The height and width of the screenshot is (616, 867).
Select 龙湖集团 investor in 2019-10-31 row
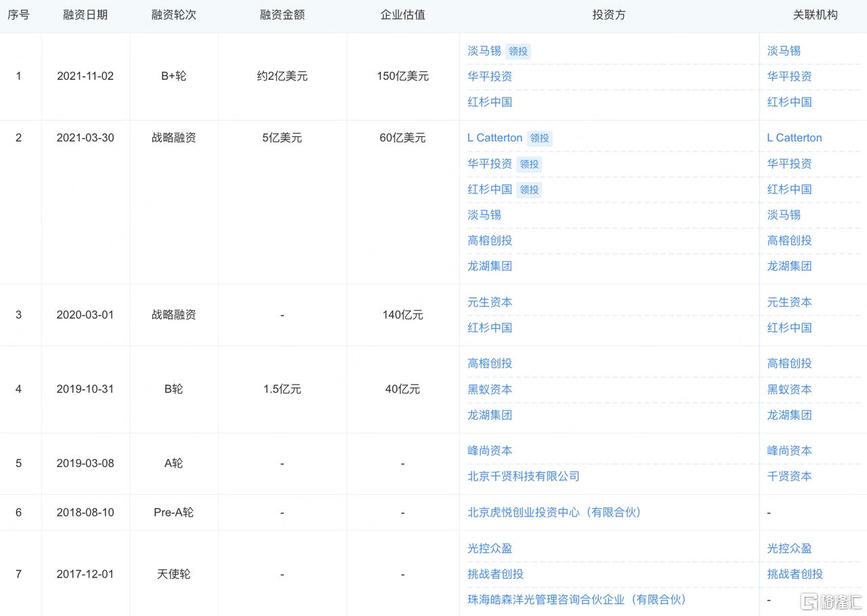(x=490, y=416)
